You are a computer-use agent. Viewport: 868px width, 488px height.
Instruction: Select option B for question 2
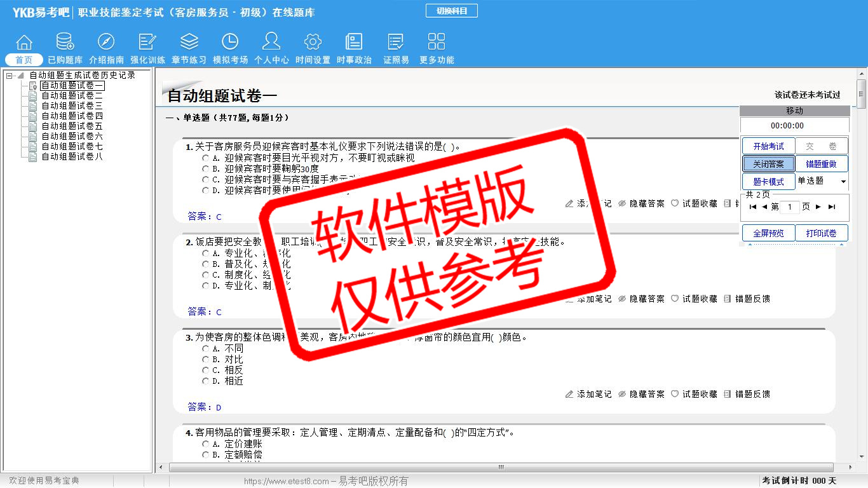(205, 264)
